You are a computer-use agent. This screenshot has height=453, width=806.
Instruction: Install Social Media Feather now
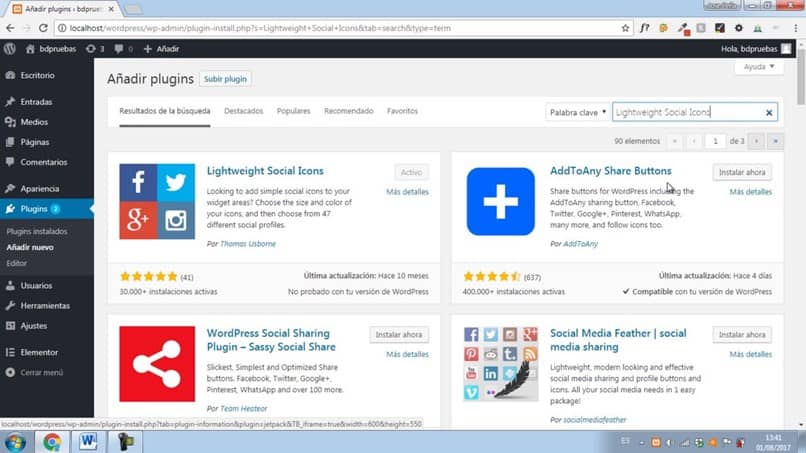coord(742,335)
